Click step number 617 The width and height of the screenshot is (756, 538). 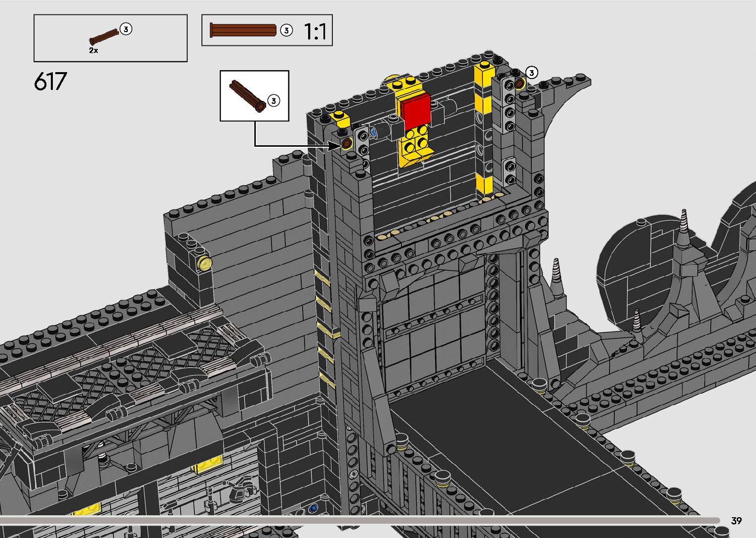(x=50, y=82)
